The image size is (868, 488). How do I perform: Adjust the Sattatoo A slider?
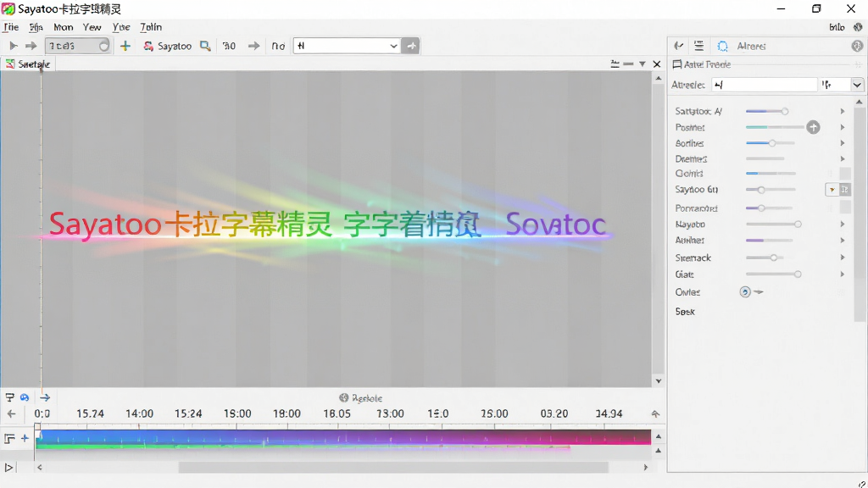click(784, 111)
